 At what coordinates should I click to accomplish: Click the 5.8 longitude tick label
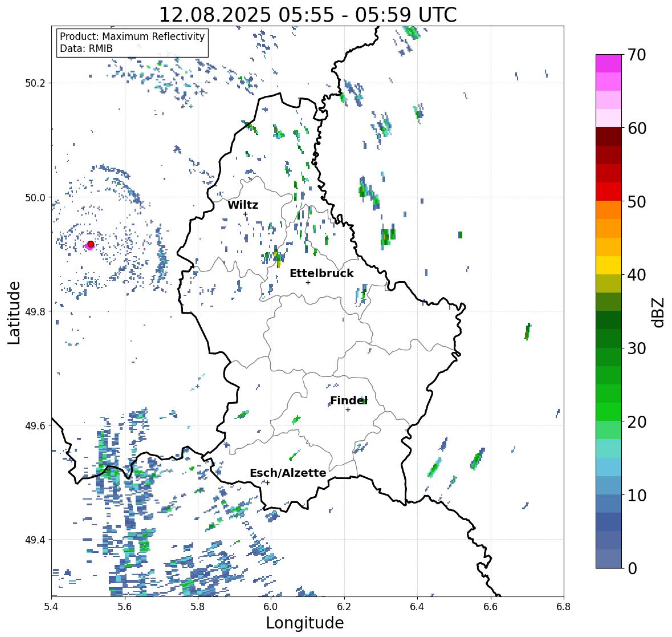198,607
